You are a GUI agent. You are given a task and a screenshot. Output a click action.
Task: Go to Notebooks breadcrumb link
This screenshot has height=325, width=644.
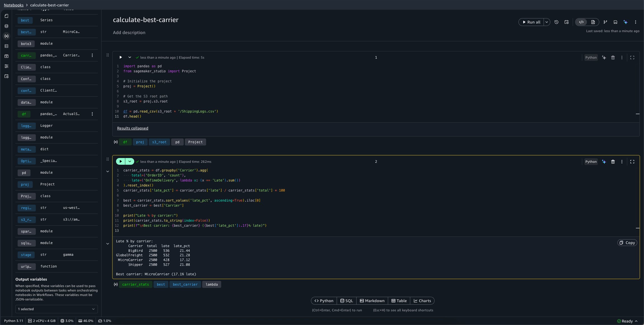coord(14,5)
